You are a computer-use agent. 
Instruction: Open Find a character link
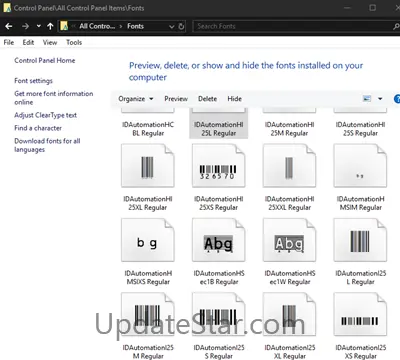[x=38, y=128]
